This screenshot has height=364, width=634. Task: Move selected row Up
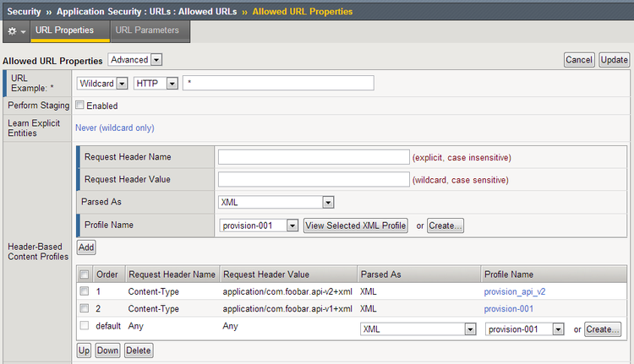click(84, 350)
